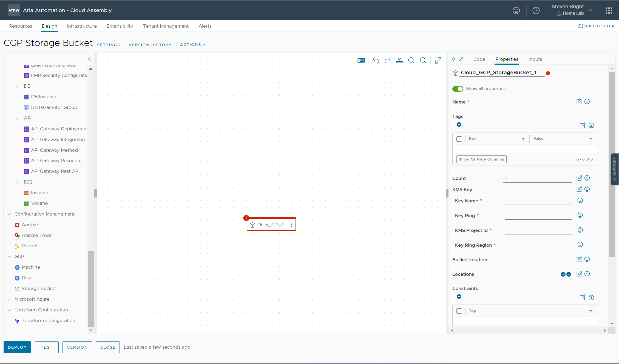Zoom in on the design canvas
Image resolution: width=619 pixels, height=364 pixels.
tap(411, 60)
